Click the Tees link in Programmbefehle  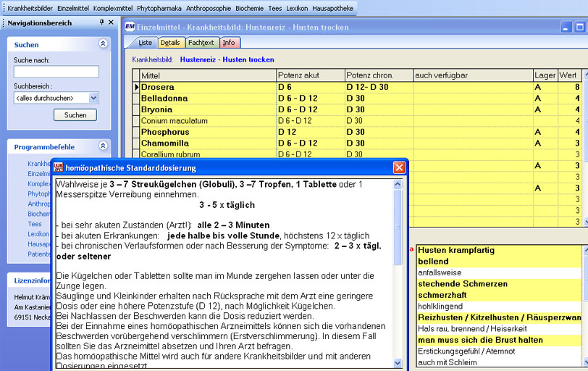click(x=34, y=224)
